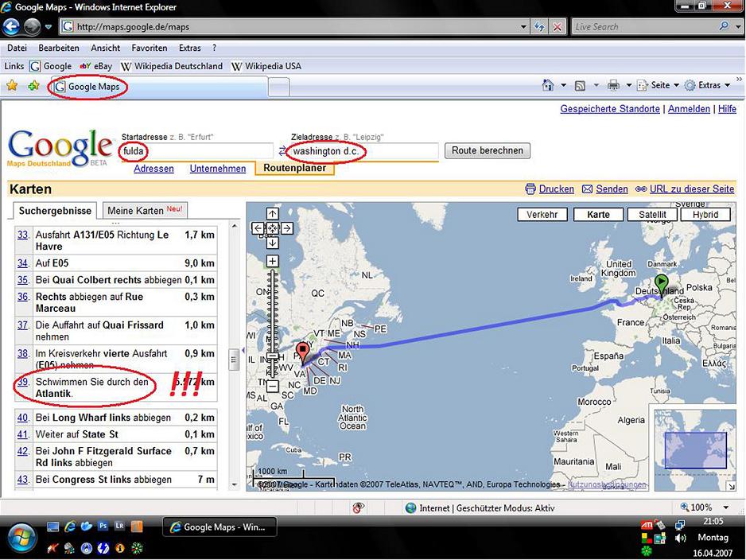Viewport: 746px width, 560px height.
Task: Click the Show Desktop quick launch icon
Action: click(x=52, y=527)
